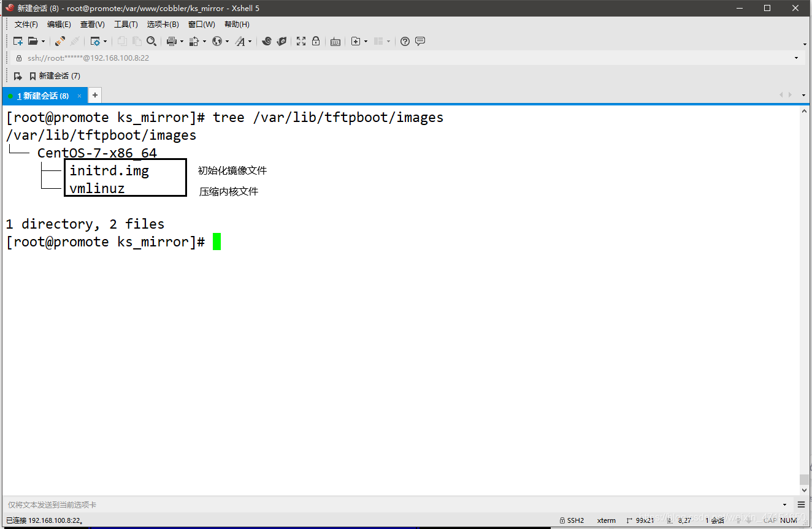
Task: Click the terminal scroll up arrow
Action: pyautogui.click(x=804, y=111)
